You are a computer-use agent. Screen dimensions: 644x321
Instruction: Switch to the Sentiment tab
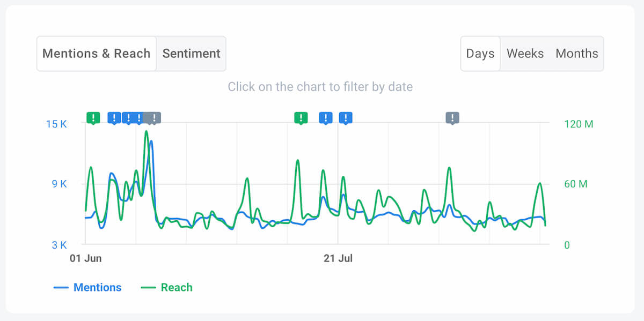[x=192, y=54]
